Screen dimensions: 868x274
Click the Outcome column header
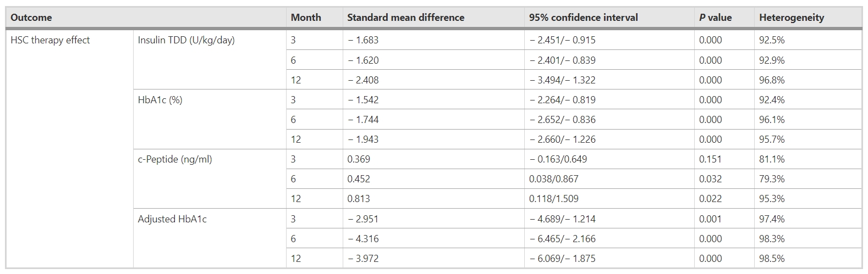pyautogui.click(x=31, y=18)
